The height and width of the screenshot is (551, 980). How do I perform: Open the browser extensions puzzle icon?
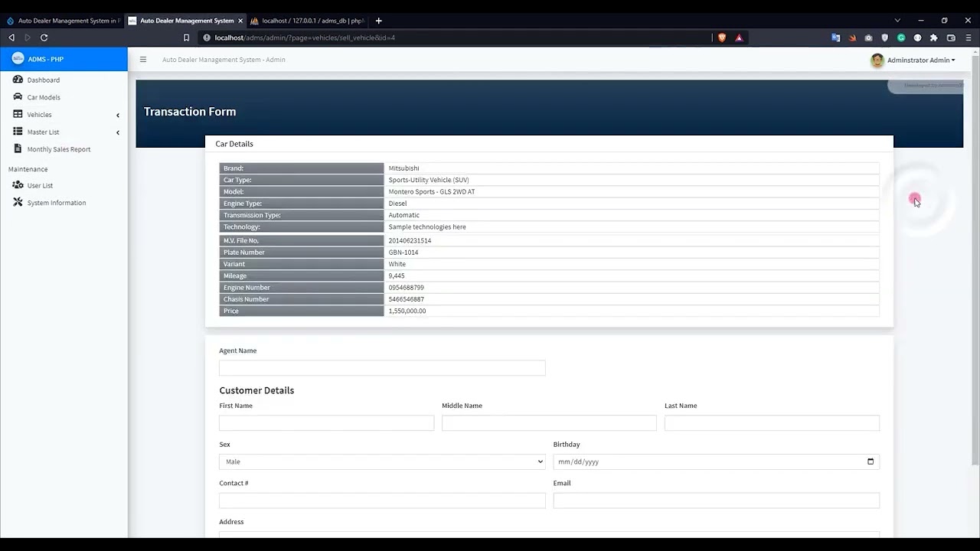933,37
